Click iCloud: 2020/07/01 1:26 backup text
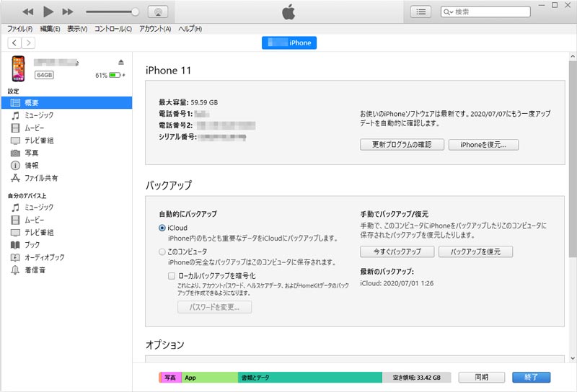 (x=397, y=283)
